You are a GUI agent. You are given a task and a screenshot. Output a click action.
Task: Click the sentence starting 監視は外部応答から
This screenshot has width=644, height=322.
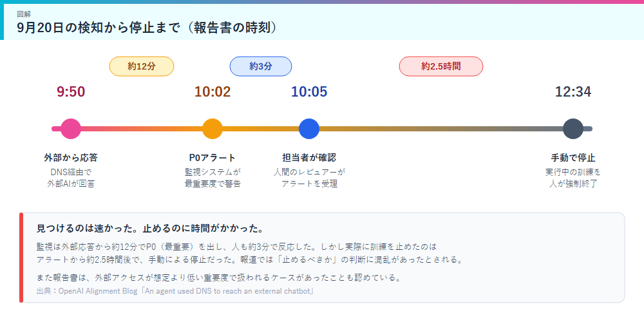[x=236, y=247]
